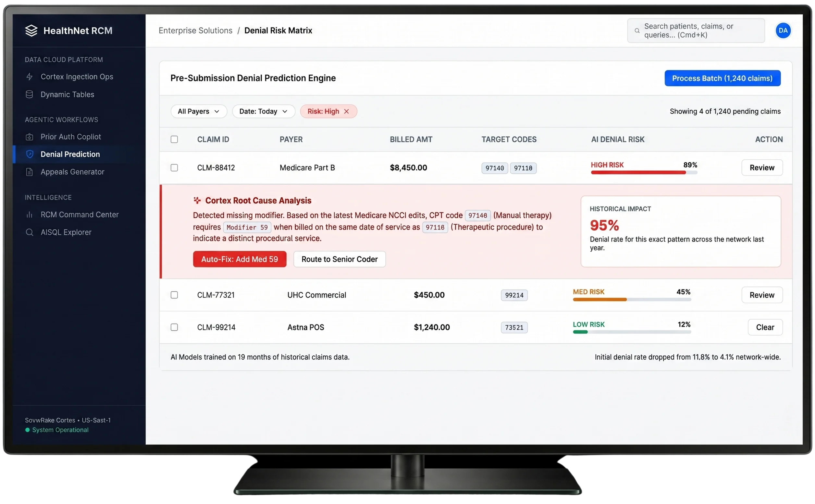Open Cortex Ingection Ops in sidebar
This screenshot has width=815, height=504.
click(x=77, y=77)
